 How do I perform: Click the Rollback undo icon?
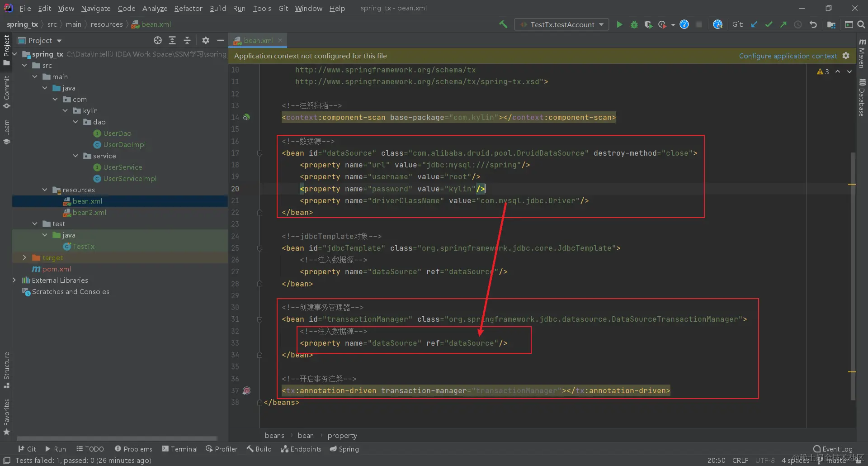(x=813, y=24)
